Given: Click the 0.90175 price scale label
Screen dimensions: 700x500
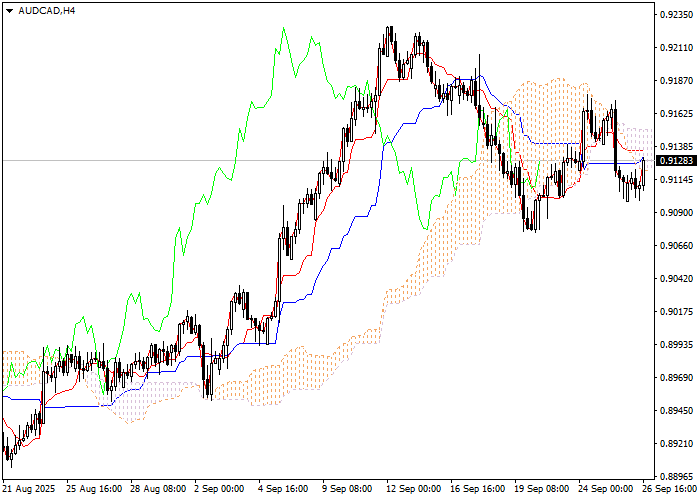Looking at the screenshot, I should click(x=677, y=312).
